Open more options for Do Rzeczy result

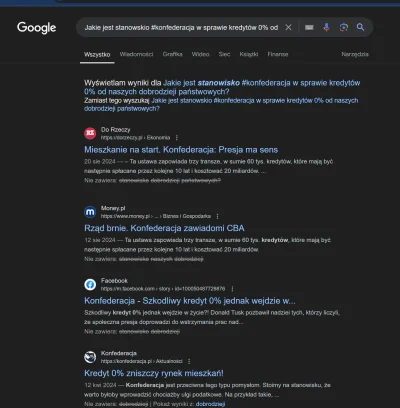click(x=177, y=138)
